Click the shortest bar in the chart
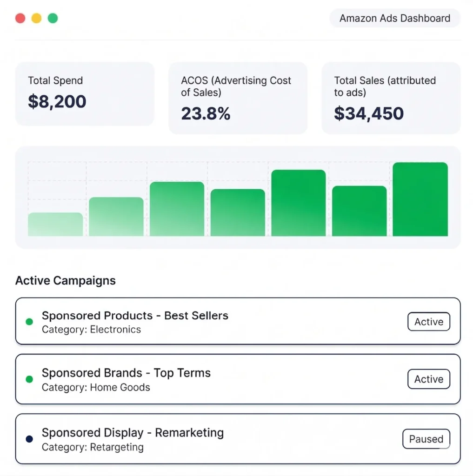Screen dimensions: 473x476 pyautogui.click(x=55, y=225)
